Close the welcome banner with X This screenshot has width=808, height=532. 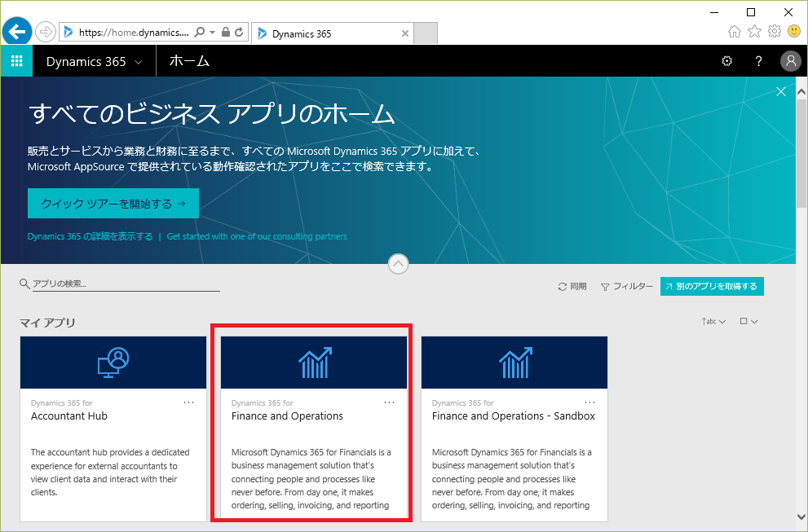click(781, 91)
